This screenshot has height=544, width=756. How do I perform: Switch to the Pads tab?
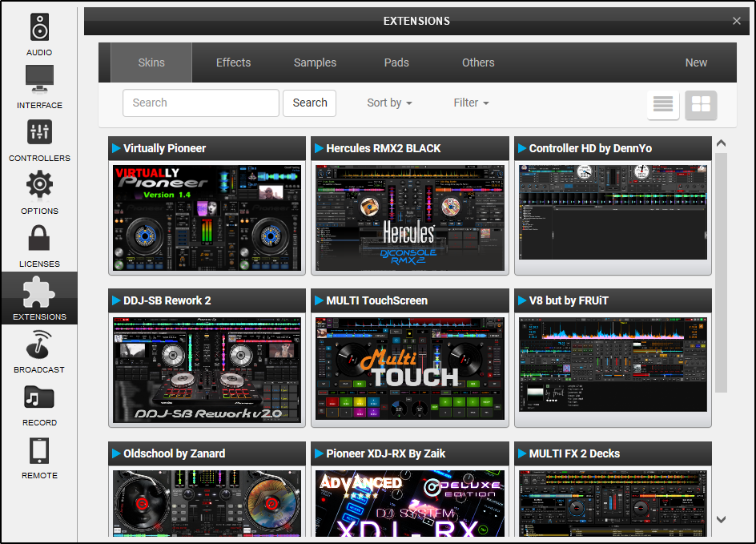pos(396,62)
